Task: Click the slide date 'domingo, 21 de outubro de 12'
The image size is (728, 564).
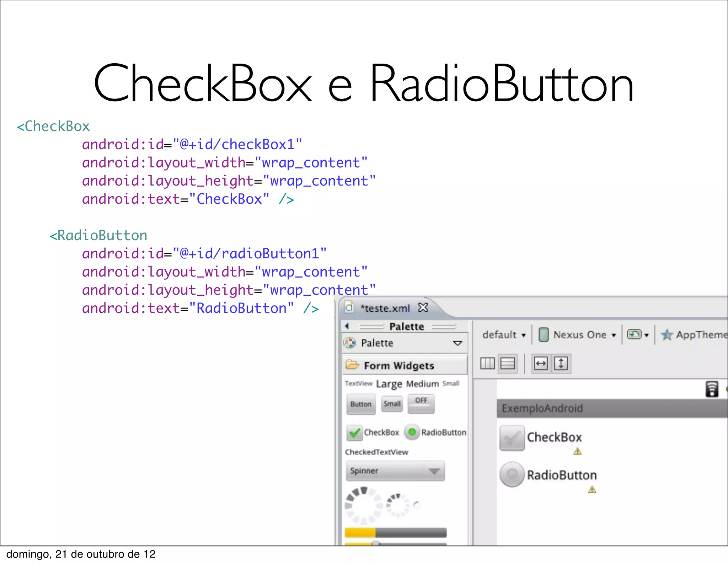Action: (x=81, y=555)
